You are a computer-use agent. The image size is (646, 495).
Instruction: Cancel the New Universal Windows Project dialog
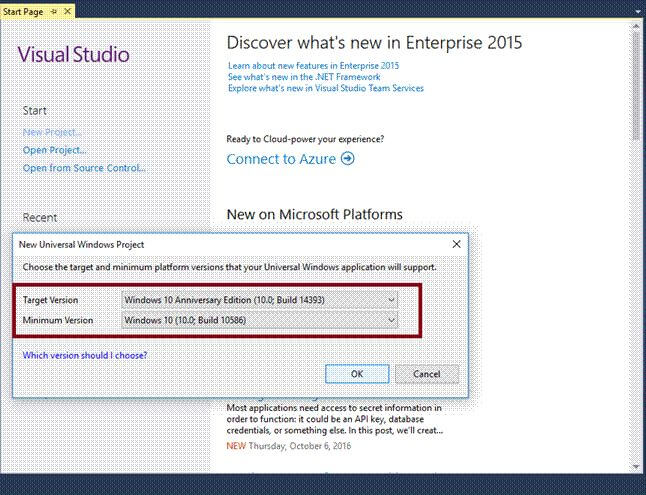427,374
